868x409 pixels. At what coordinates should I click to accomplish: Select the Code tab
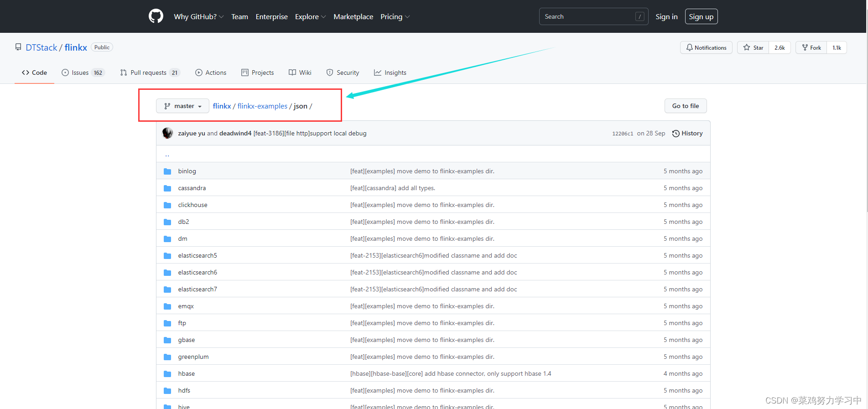coord(34,72)
